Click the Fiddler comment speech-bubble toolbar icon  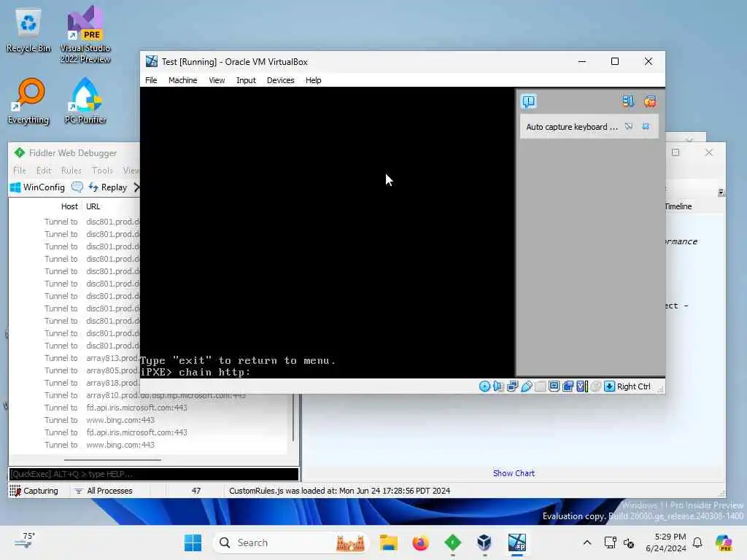(x=77, y=187)
